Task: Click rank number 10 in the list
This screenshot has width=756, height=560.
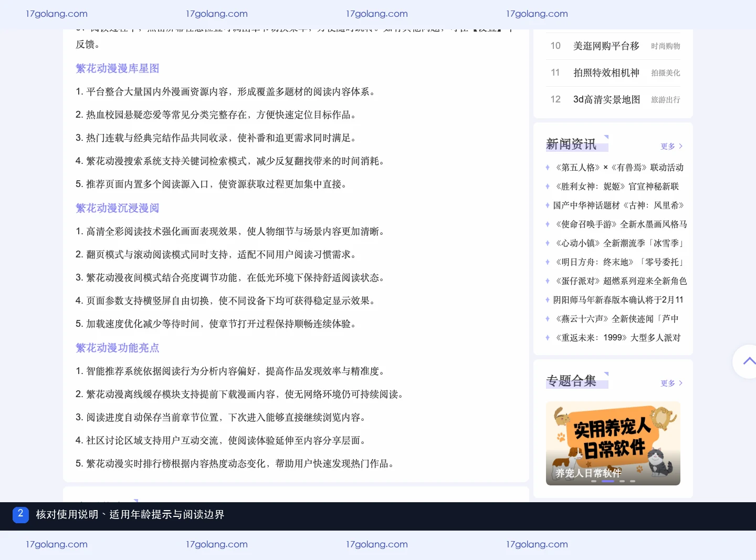Action: click(555, 46)
